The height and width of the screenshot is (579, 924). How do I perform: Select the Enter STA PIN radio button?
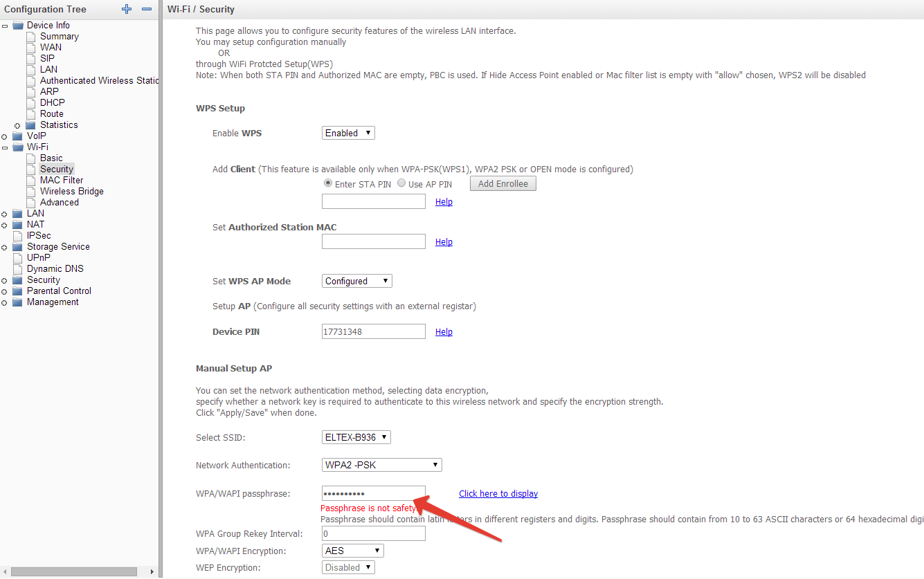pyautogui.click(x=328, y=183)
